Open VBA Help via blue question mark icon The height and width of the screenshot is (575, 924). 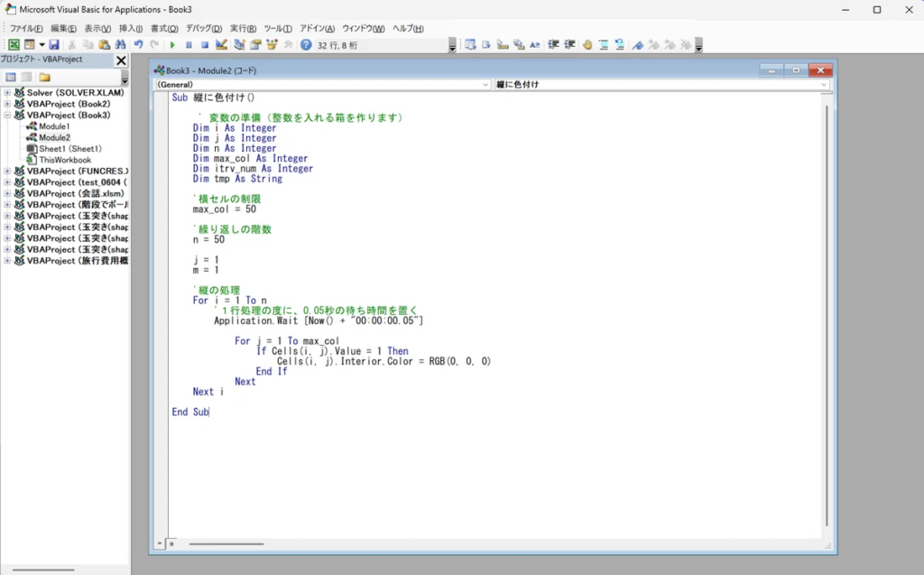click(x=306, y=44)
